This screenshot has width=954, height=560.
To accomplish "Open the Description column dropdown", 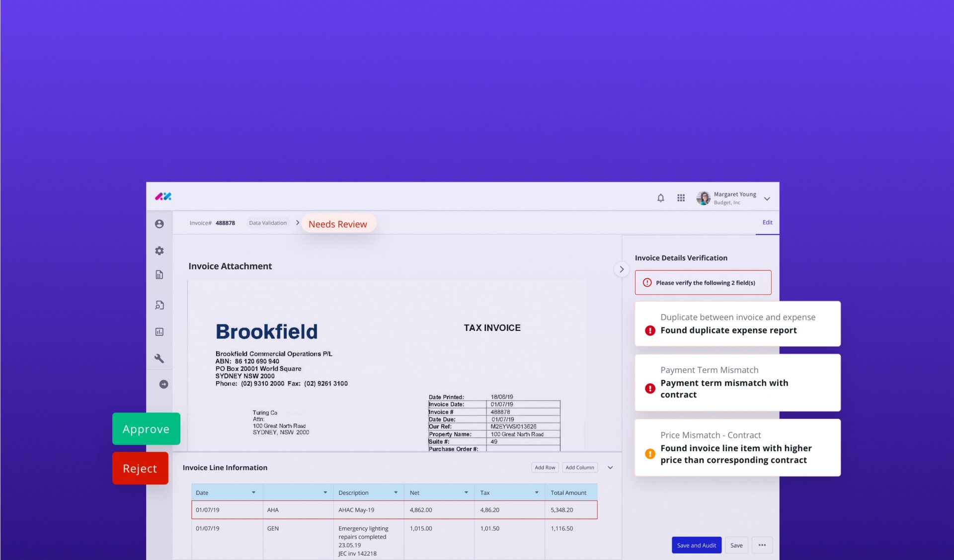I will [396, 492].
